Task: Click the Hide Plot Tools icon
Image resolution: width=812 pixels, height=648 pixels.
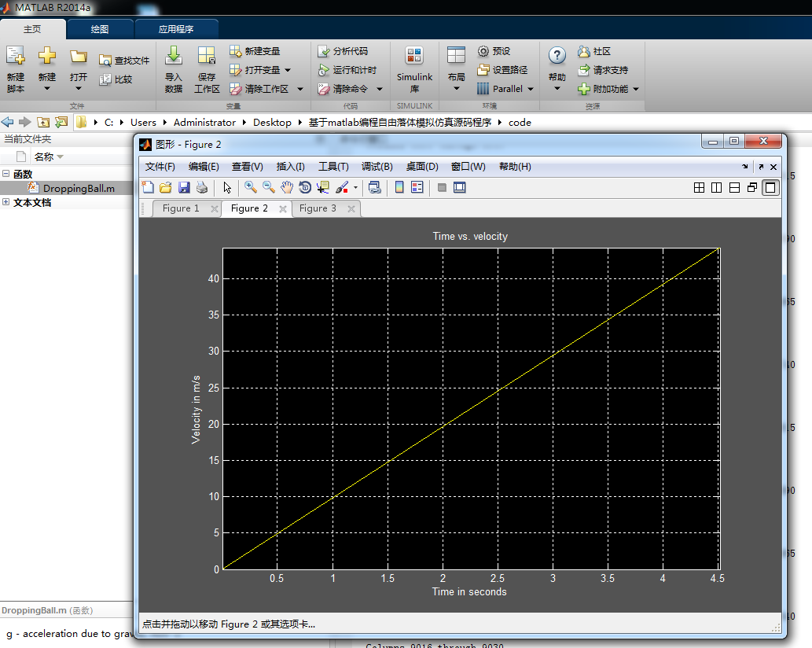Action: [442, 187]
